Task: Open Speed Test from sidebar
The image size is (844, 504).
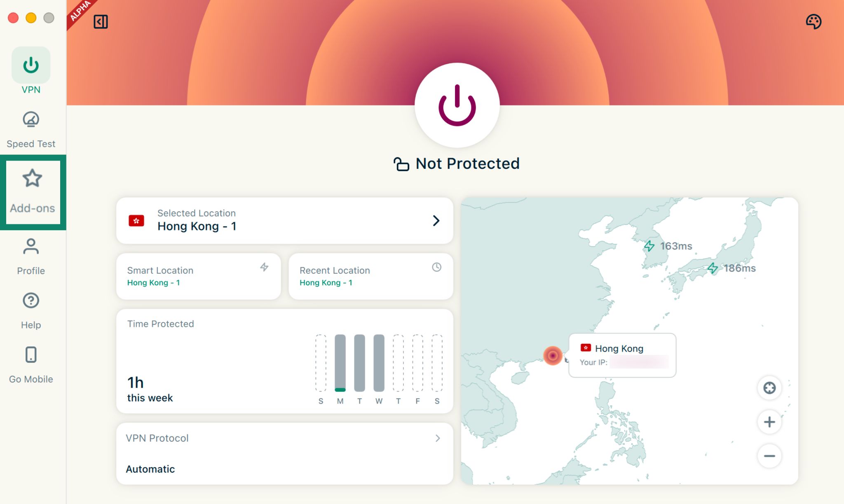Action: pyautogui.click(x=31, y=129)
